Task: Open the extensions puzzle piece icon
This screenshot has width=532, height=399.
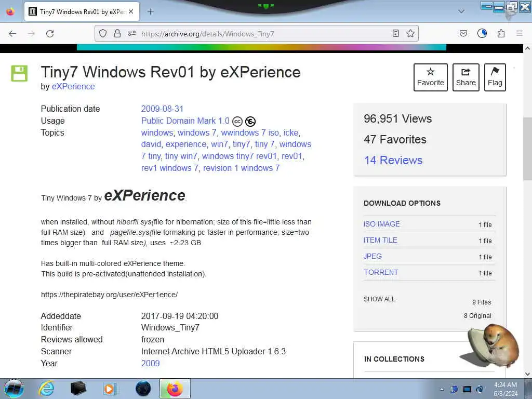Action: (501, 33)
